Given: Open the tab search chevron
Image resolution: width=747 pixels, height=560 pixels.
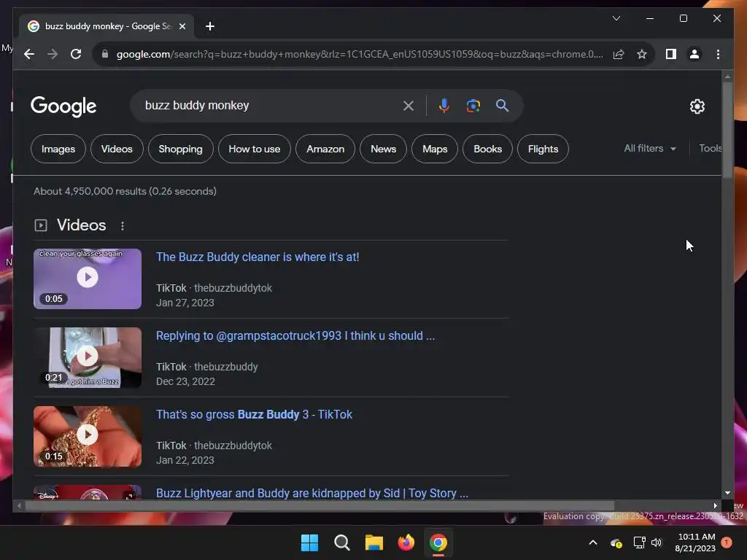Looking at the screenshot, I should [616, 18].
